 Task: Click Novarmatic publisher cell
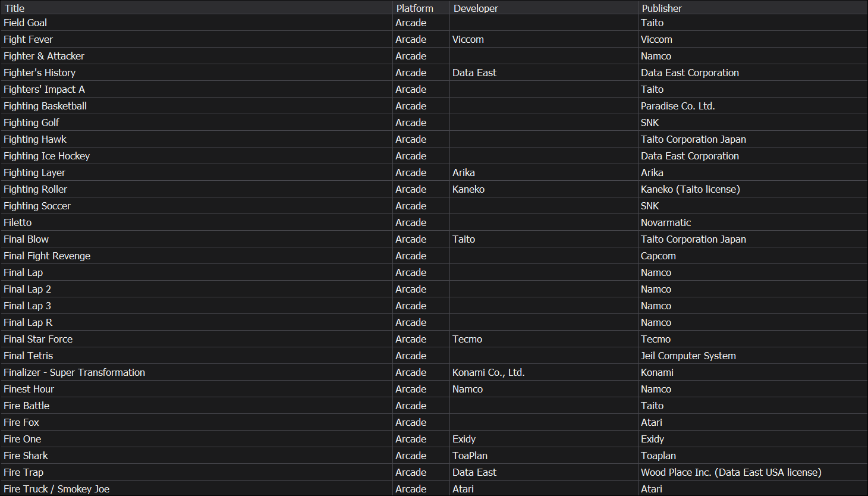666,222
